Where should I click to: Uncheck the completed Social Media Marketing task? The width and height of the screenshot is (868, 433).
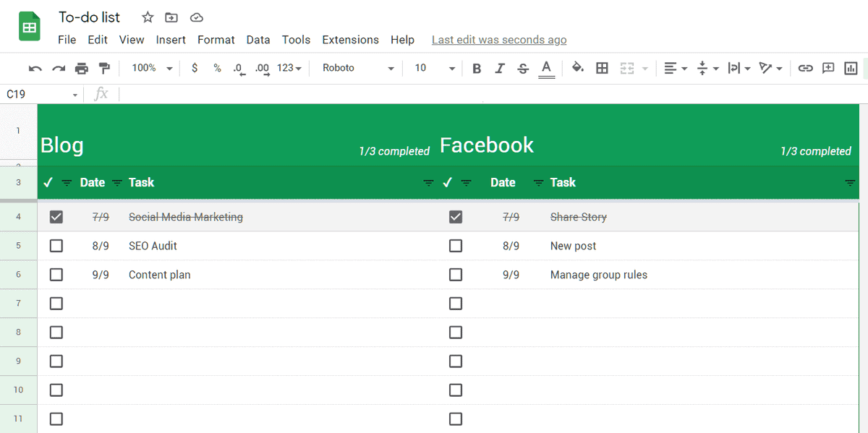(56, 216)
